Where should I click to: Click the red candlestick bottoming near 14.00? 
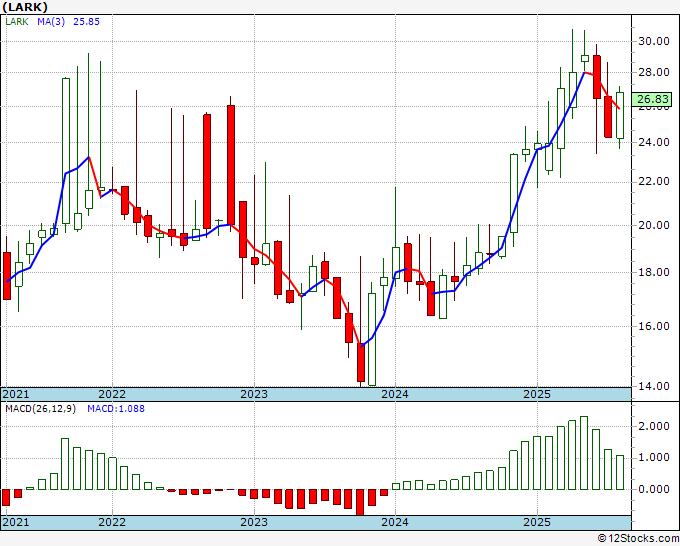tap(361, 362)
